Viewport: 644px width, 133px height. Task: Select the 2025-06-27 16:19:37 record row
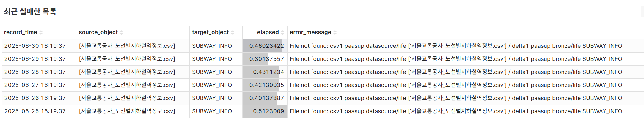[323, 85]
